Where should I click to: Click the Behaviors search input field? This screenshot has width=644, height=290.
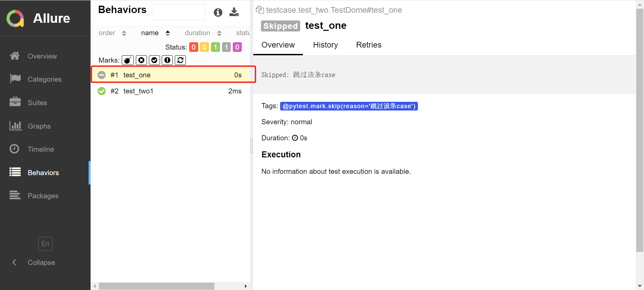[178, 12]
